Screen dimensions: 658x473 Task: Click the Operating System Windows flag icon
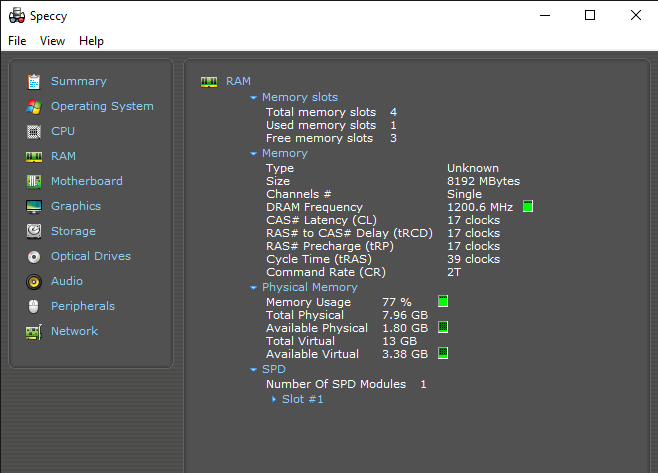(34, 107)
